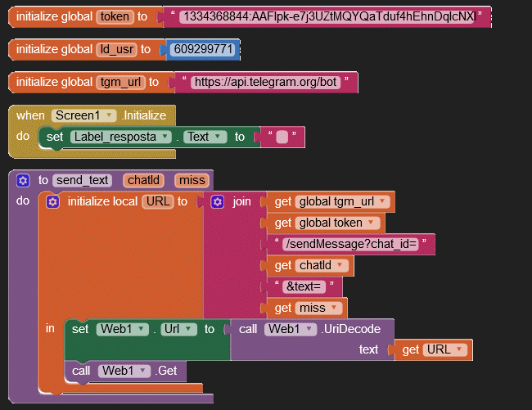Edit the api.telegram.org URL text field

tap(267, 82)
